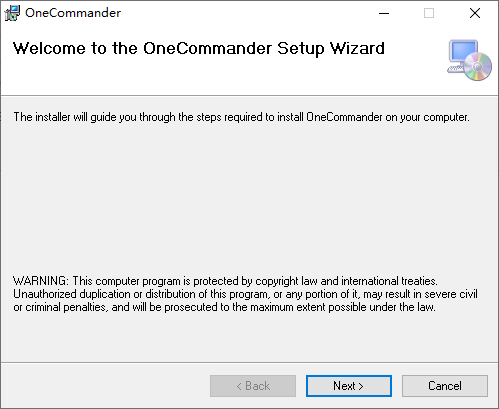Click footer area left of Back button
Viewport: 499px width, 409px height.
coord(105,386)
